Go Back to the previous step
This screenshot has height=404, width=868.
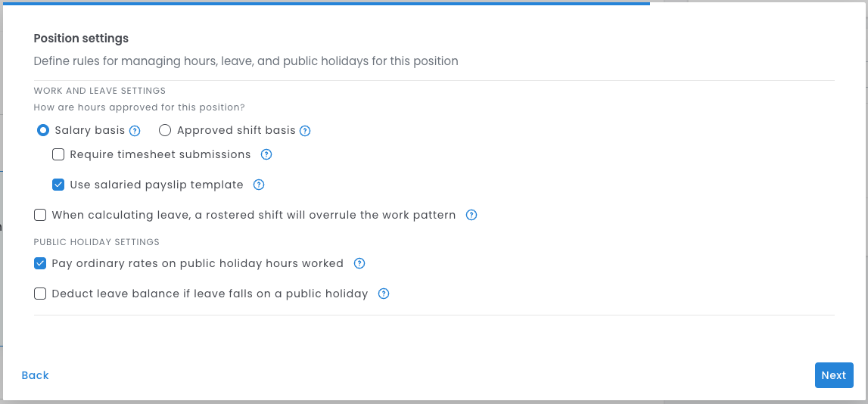(36, 375)
